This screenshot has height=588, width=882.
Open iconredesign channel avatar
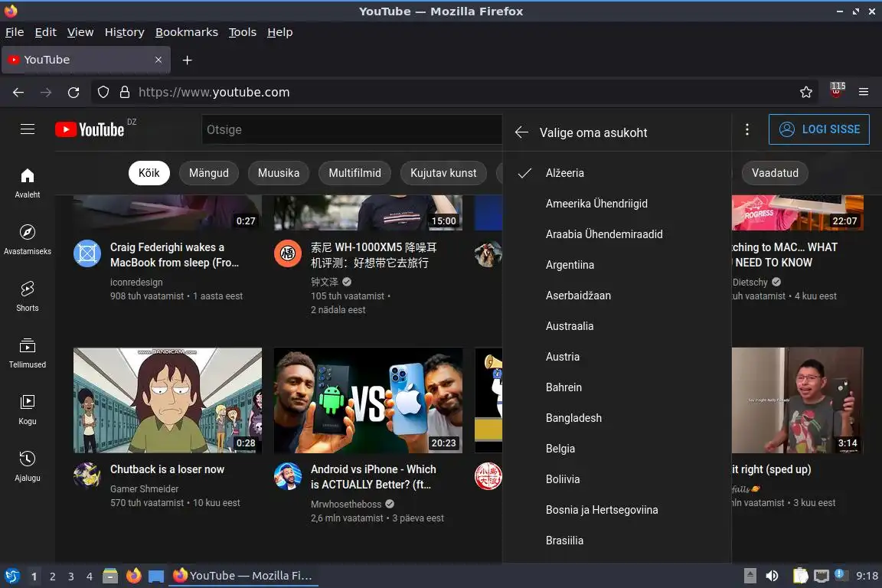87,253
